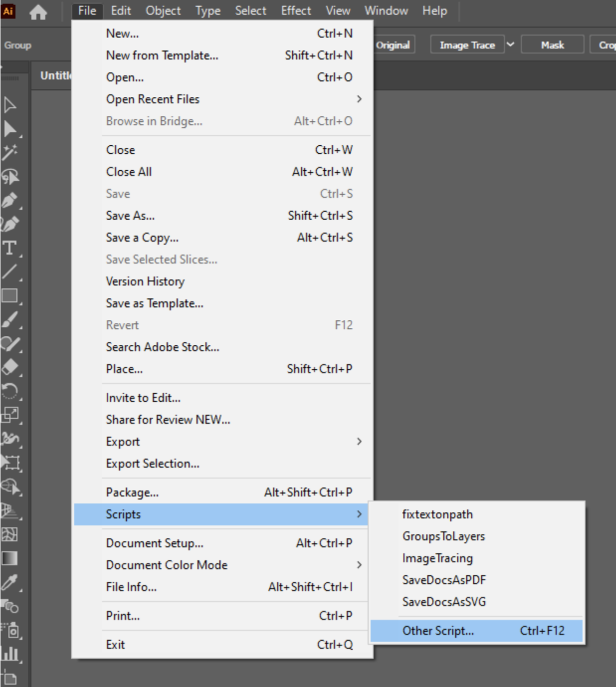Run the SaveDocsAsSVG script
616x687 pixels.
tap(477, 602)
